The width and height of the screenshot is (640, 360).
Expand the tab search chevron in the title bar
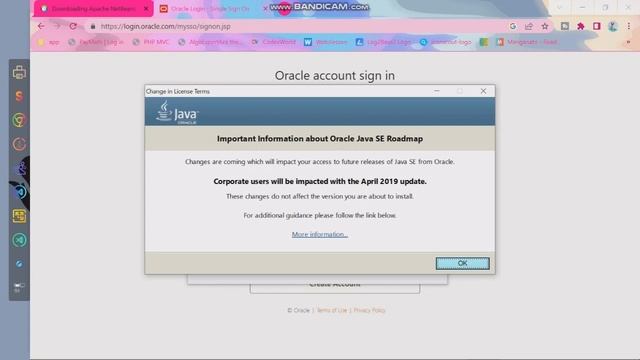click(560, 7)
